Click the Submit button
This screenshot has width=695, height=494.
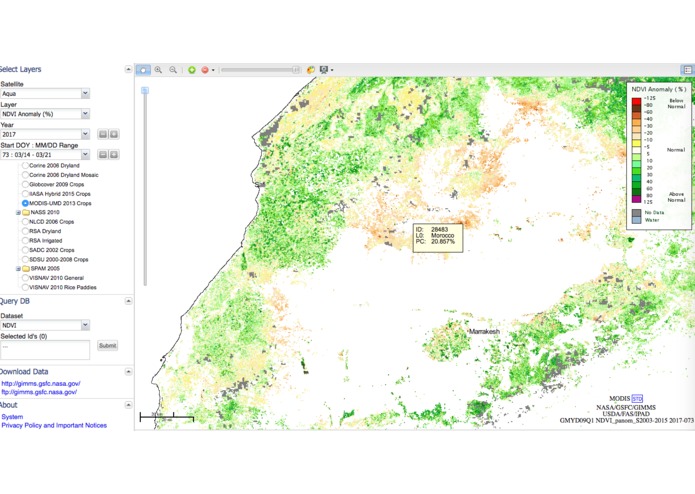coord(107,346)
